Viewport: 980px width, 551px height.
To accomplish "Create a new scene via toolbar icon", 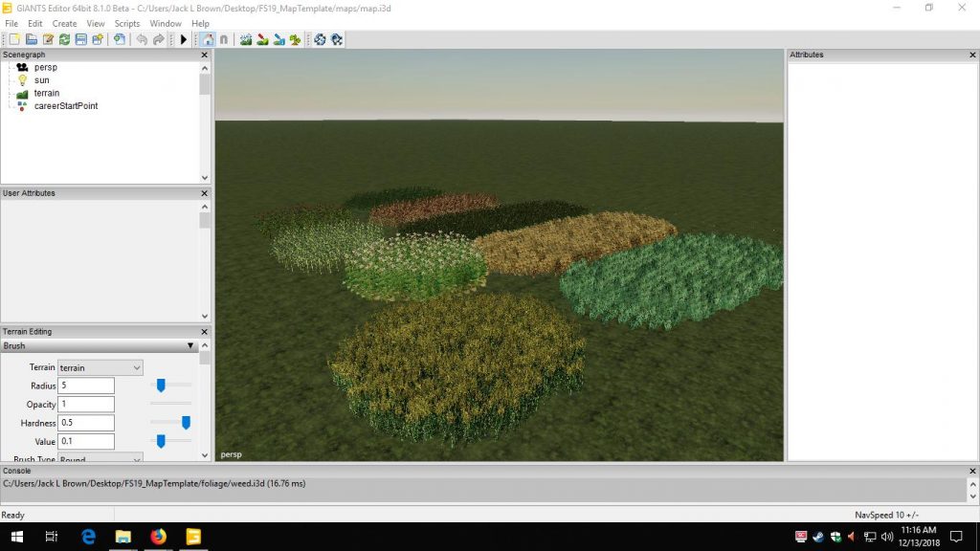I will (x=15, y=39).
